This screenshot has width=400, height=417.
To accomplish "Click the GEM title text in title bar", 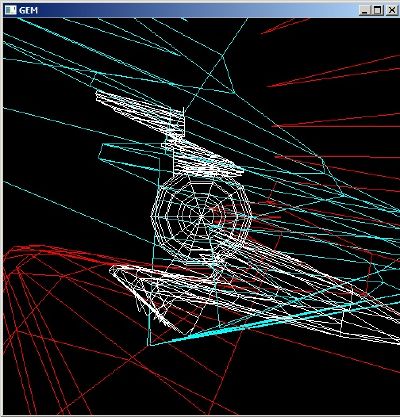I will click(28, 10).
